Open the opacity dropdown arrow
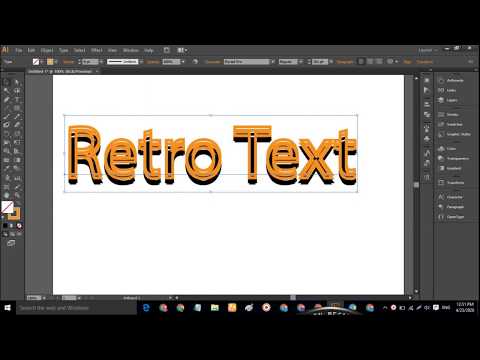Image resolution: width=480 pixels, height=360 pixels. pos(183,62)
